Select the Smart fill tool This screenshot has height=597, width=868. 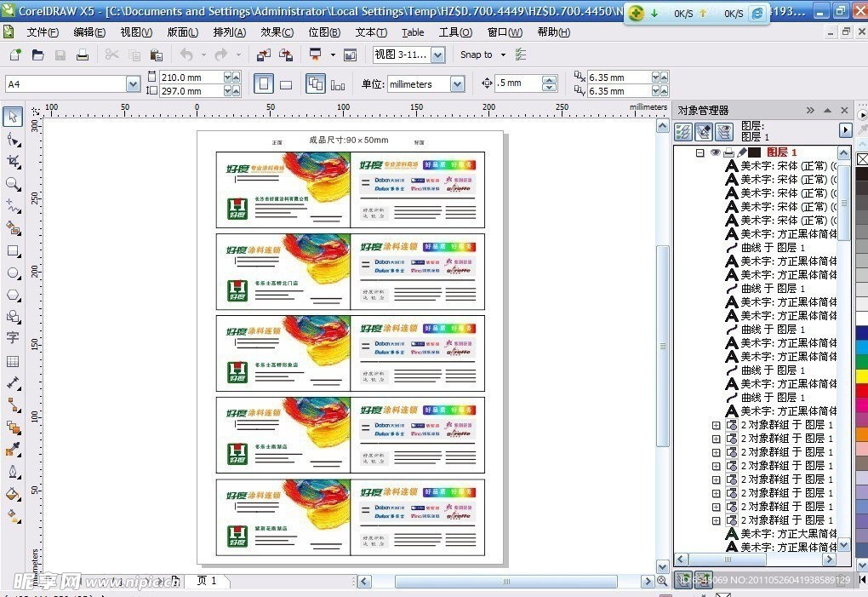(14, 228)
